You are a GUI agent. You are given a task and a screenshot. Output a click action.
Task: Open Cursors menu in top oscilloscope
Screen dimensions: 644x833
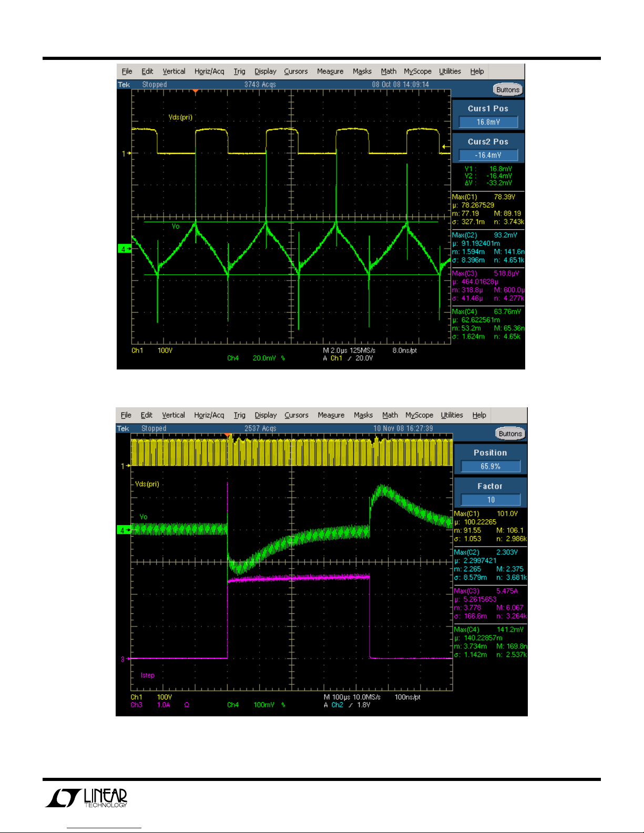(296, 71)
